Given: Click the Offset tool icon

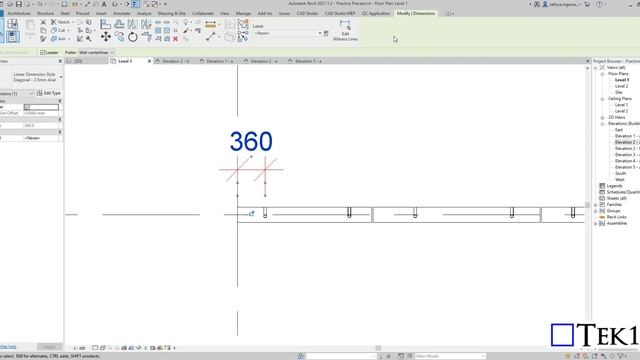Looking at the screenshot, I should pos(119,24).
